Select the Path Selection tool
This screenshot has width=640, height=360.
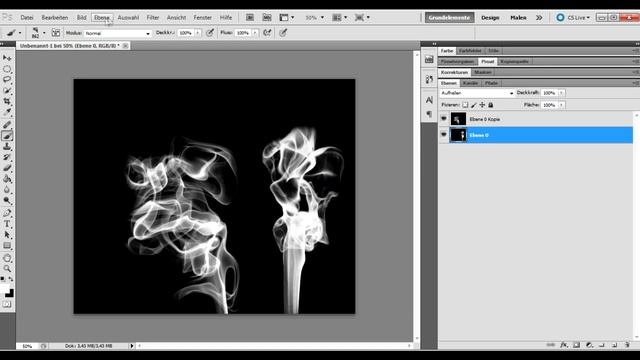[7, 235]
